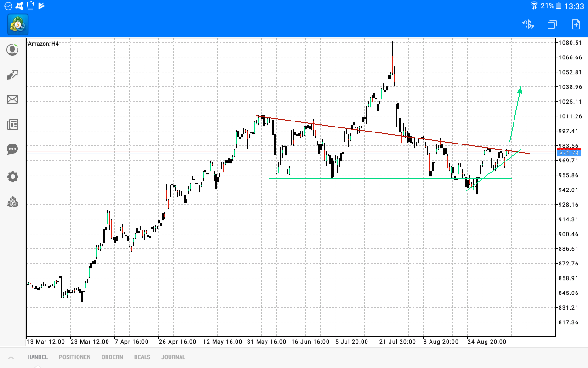588x368 pixels.
Task: Tap the add new chart document icon
Action: click(x=576, y=24)
